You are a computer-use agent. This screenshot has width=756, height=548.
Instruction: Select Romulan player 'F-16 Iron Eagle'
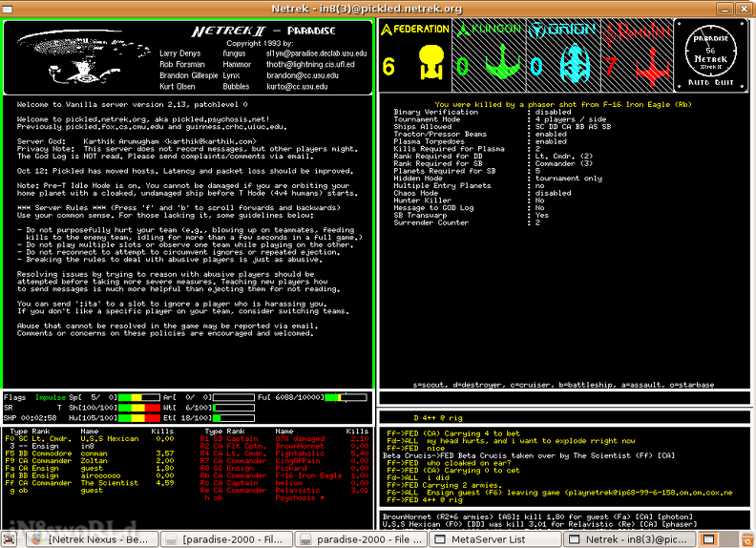pos(284,475)
